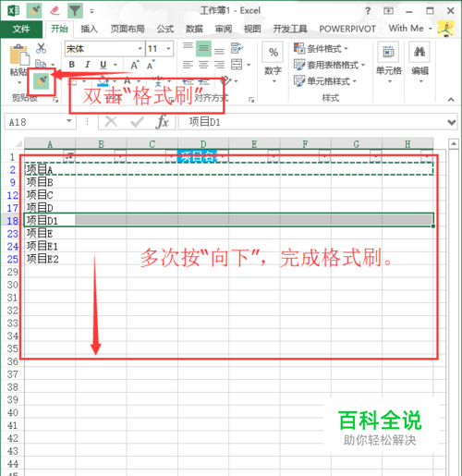
Task: Click the Excel logo icon in the title bar
Action: coord(14,11)
